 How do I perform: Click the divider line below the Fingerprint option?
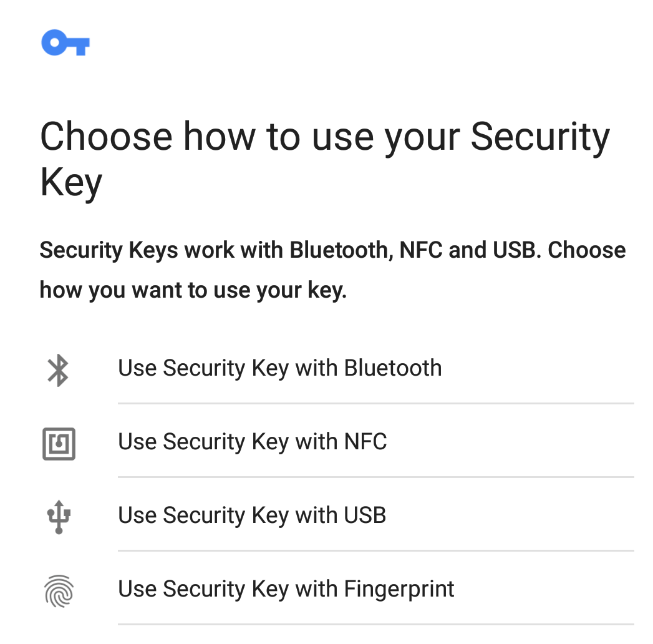click(375, 624)
